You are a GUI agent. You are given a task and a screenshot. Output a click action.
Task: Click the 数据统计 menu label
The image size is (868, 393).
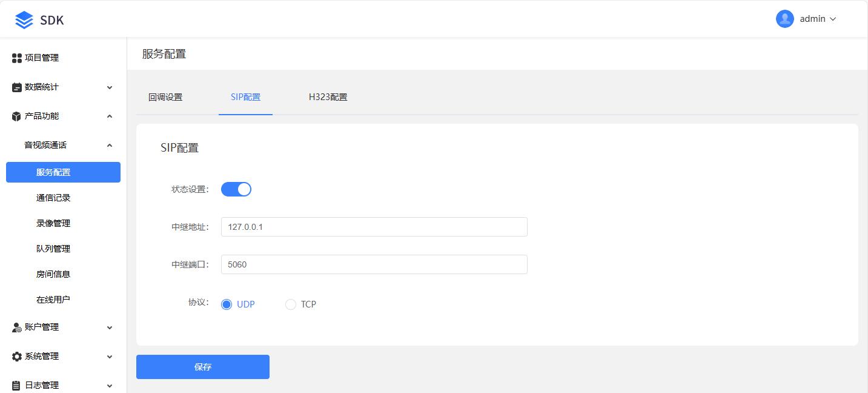[42, 87]
